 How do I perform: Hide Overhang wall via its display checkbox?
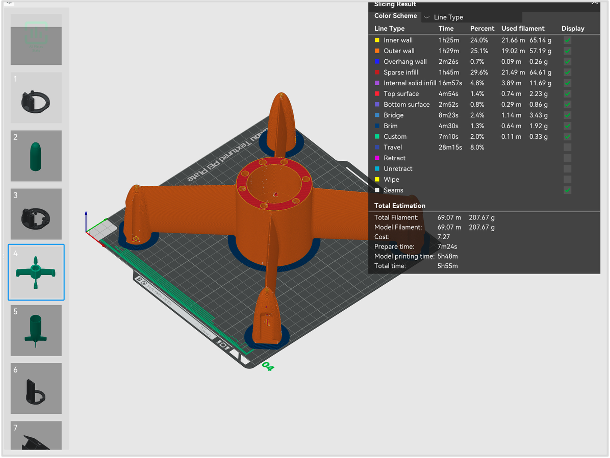(568, 61)
